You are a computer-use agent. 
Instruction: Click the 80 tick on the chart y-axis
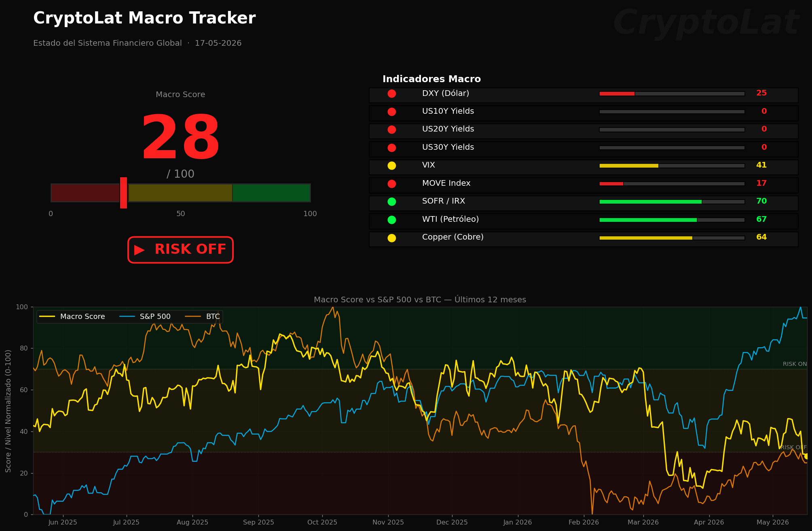click(23, 348)
